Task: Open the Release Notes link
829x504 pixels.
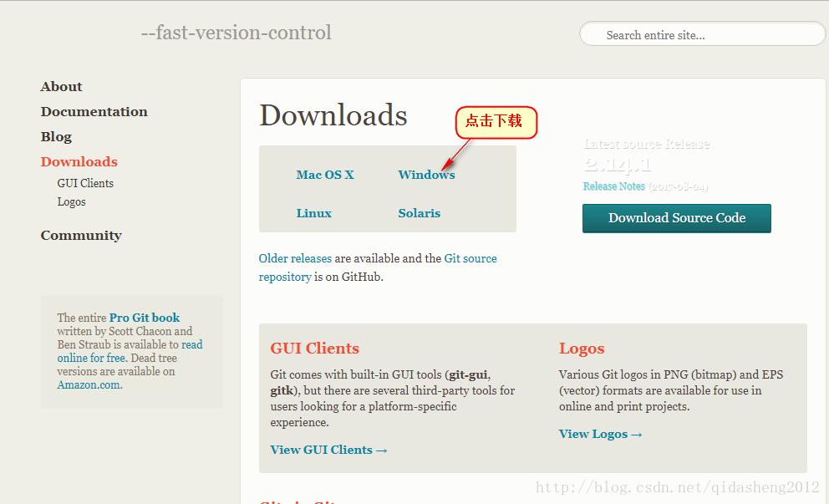Action: [614, 186]
